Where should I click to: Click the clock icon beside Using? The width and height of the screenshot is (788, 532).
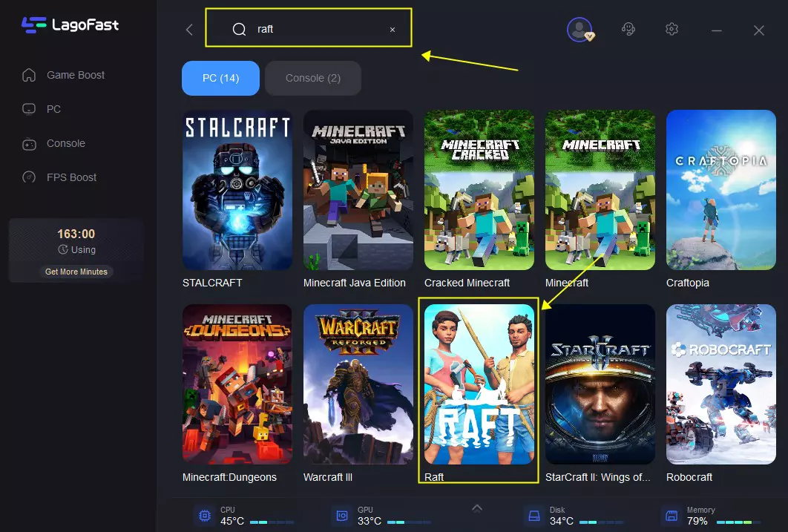pos(63,249)
